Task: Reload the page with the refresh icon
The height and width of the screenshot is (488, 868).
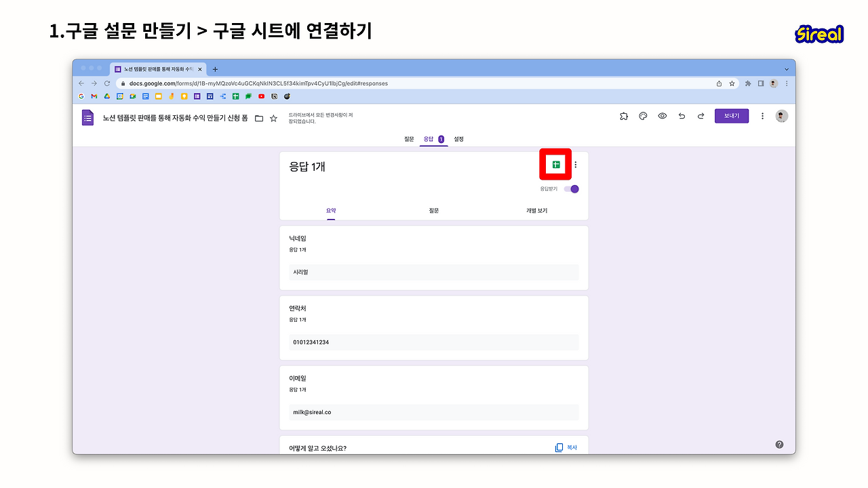Action: (107, 83)
